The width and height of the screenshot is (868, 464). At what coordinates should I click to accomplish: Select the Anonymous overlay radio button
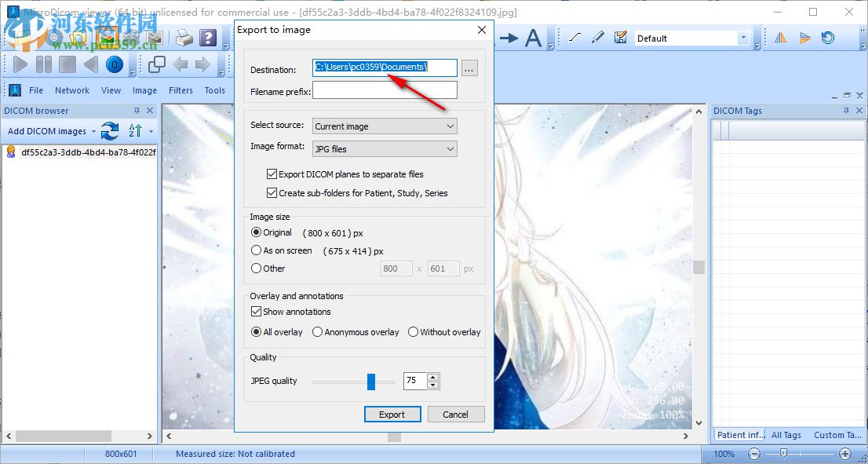(x=317, y=332)
